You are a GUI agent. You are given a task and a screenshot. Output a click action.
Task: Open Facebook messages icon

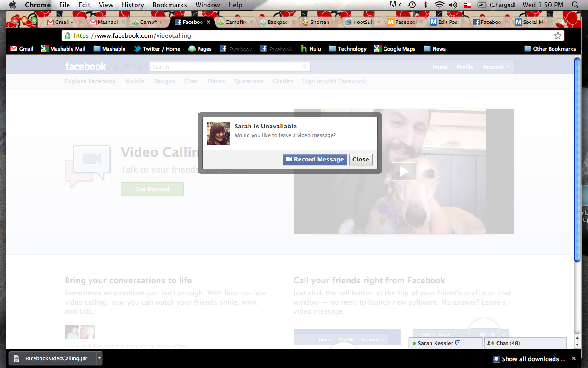[127, 67]
